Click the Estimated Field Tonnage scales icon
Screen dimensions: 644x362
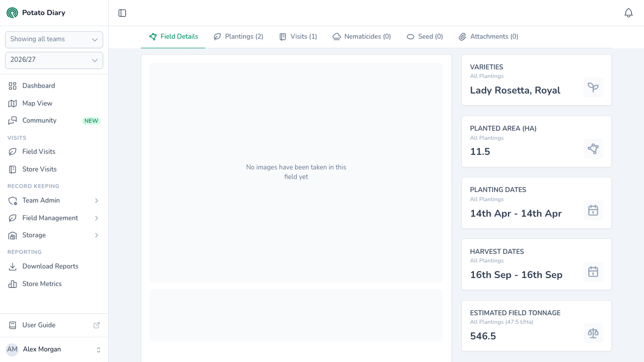click(x=593, y=333)
